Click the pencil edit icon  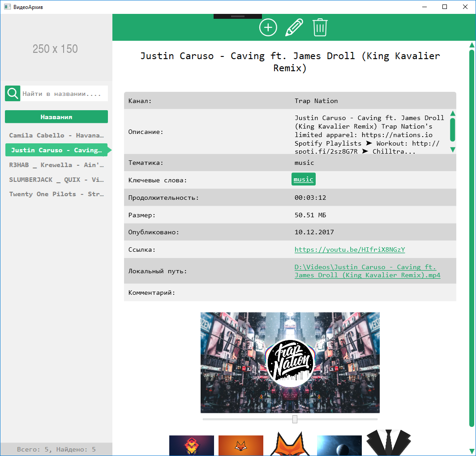tap(294, 28)
